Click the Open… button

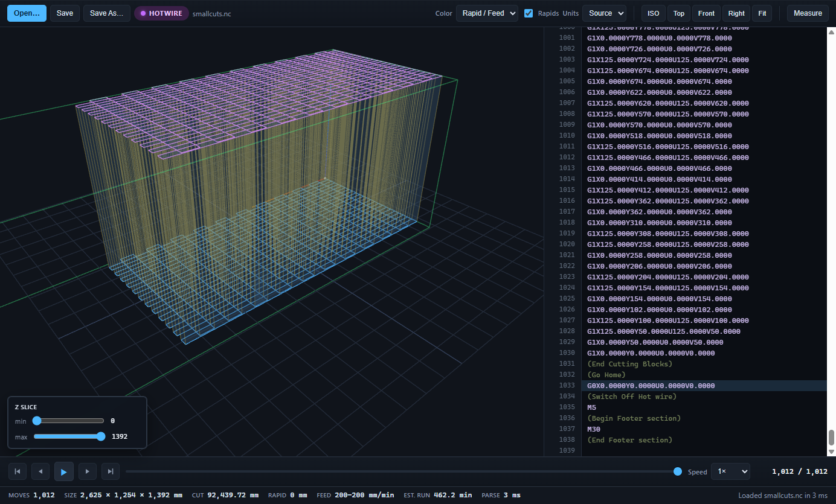(27, 13)
